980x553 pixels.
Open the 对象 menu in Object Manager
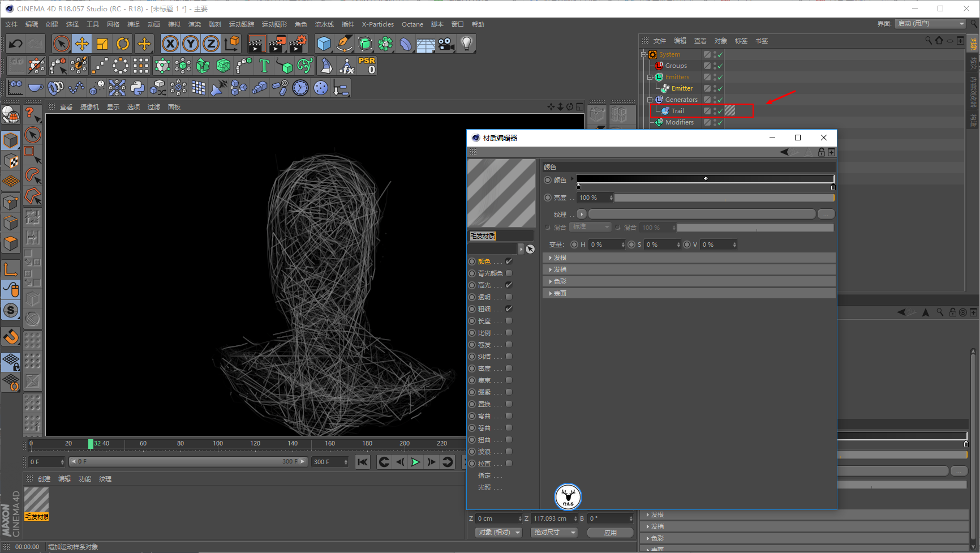pos(721,41)
